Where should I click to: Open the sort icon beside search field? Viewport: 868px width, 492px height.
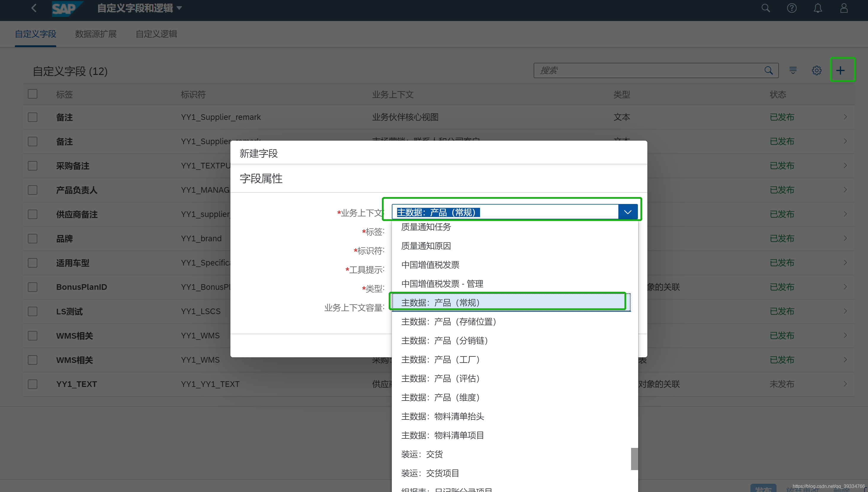[793, 70]
